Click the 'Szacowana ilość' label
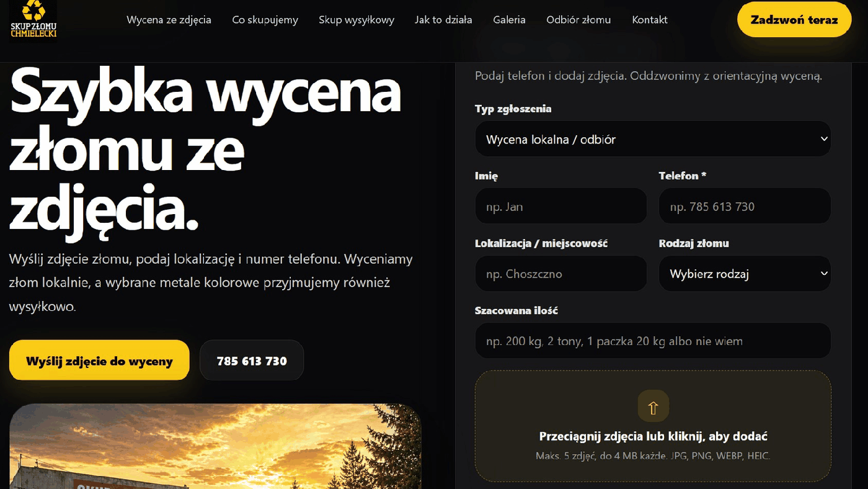The image size is (868, 489). point(516,310)
